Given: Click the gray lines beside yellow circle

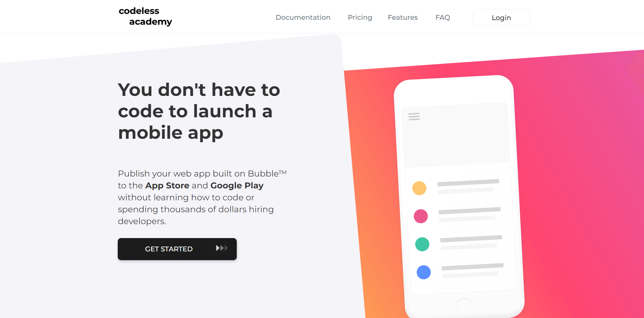Looking at the screenshot, I should pos(467,186).
